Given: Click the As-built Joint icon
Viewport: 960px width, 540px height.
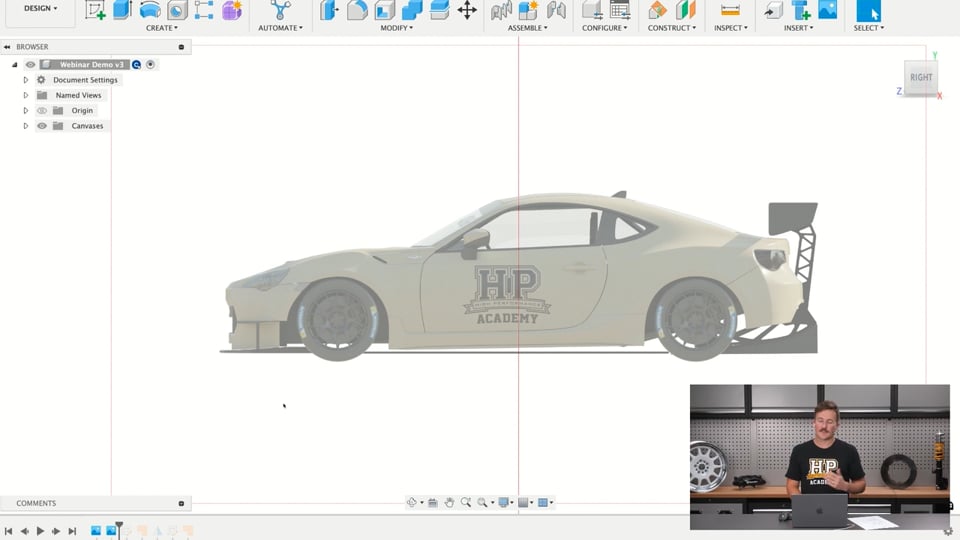Looking at the screenshot, I should click(x=556, y=10).
